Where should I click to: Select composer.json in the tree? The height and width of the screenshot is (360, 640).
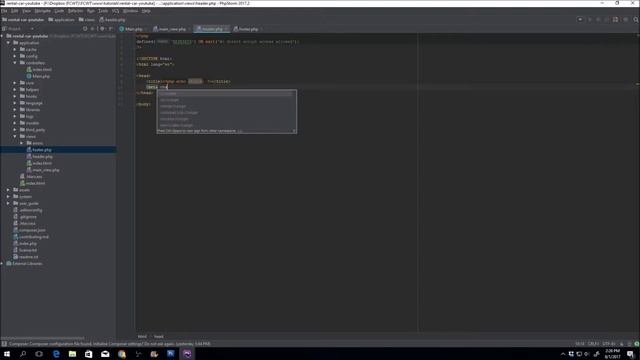[32, 230]
